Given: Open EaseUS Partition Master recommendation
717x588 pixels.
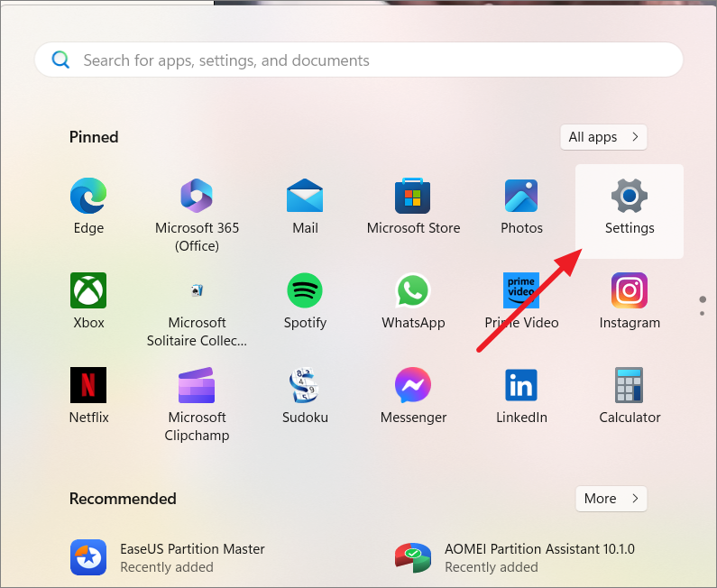Looking at the screenshot, I should [x=168, y=557].
